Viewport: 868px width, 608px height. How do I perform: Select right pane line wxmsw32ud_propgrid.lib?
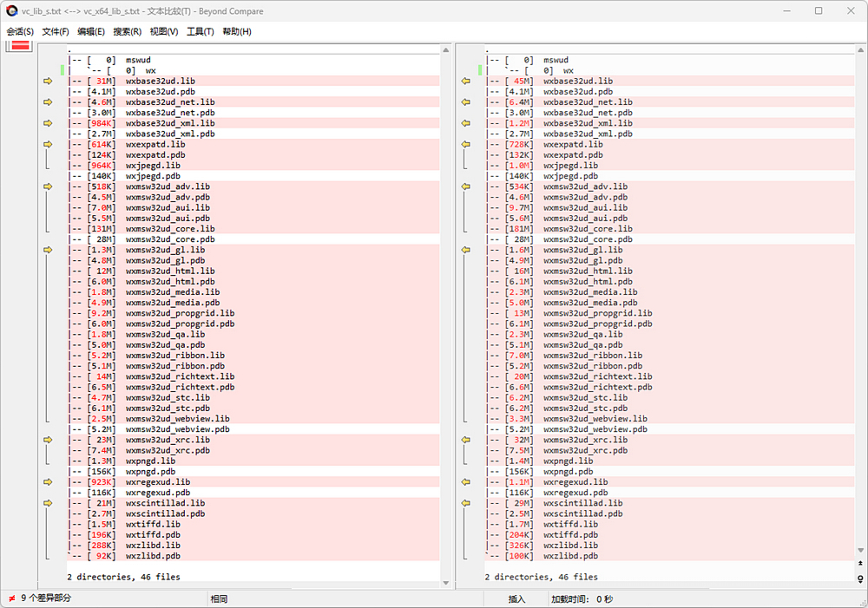670,313
